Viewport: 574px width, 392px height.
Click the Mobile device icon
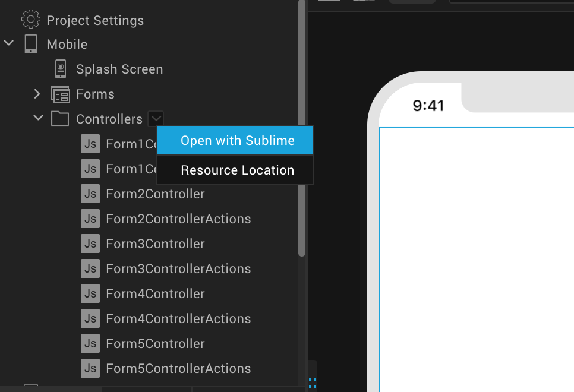[x=30, y=43]
